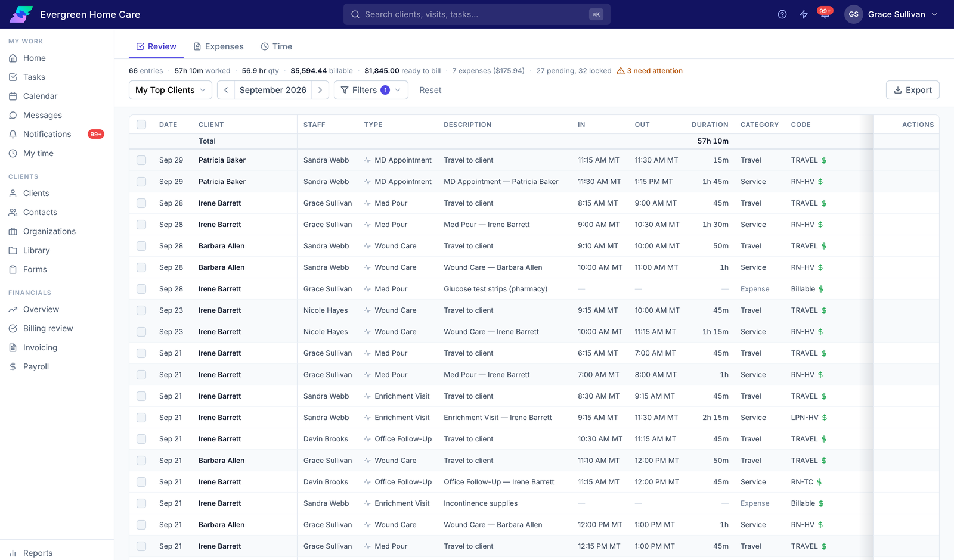Click the 99+ badge beside Notifications
The image size is (954, 560).
(x=96, y=134)
